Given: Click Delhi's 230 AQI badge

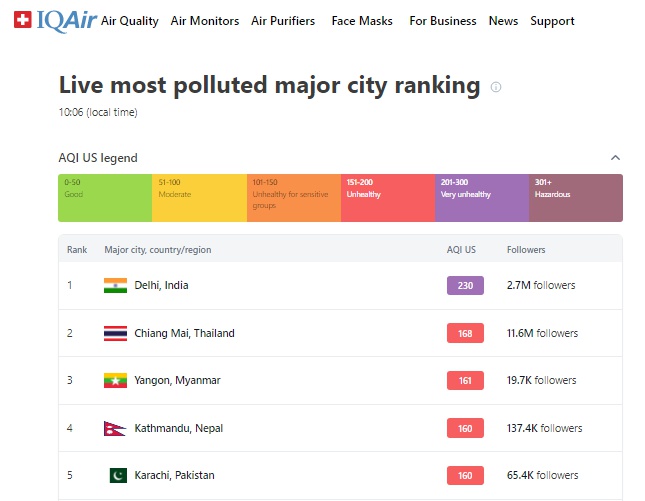Looking at the screenshot, I should coord(465,285).
